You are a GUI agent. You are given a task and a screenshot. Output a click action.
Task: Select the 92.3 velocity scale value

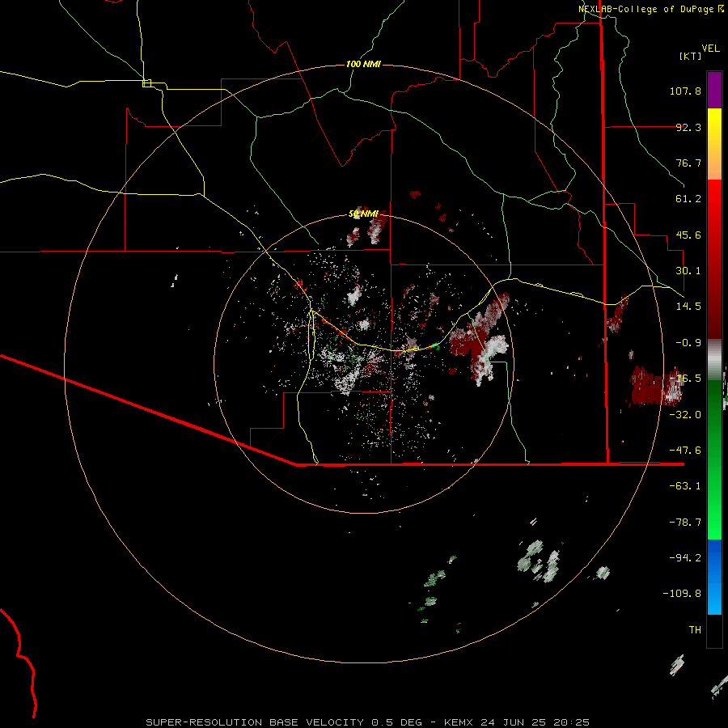[x=688, y=127]
